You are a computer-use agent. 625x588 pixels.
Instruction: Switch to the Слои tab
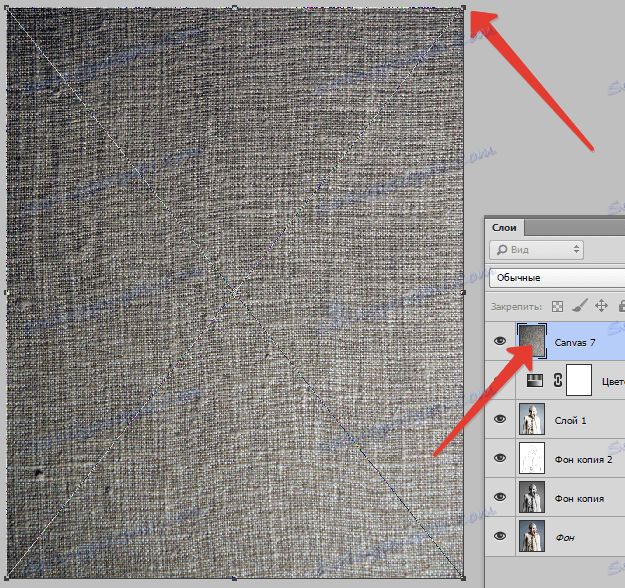click(504, 228)
